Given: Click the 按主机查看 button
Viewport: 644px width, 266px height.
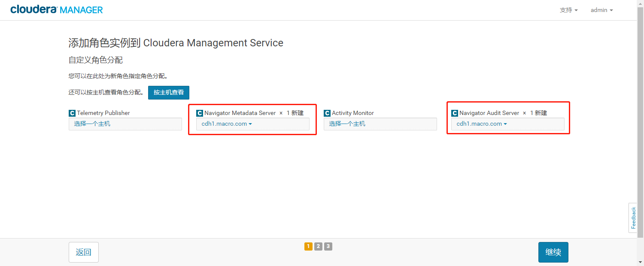Looking at the screenshot, I should [169, 93].
